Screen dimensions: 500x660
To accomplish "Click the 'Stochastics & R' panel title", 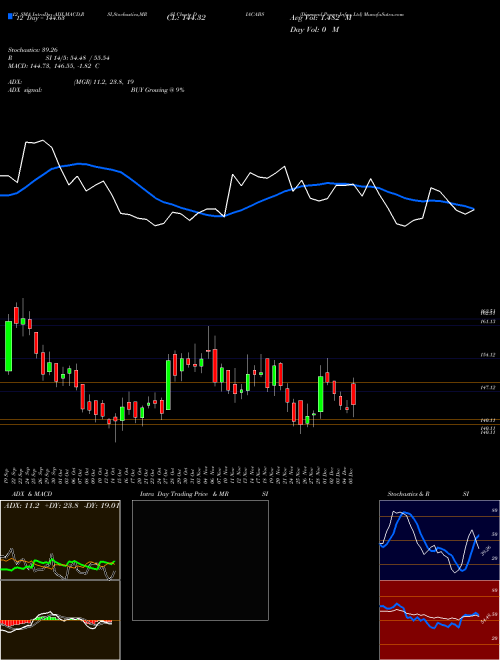I will pyautogui.click(x=409, y=494).
